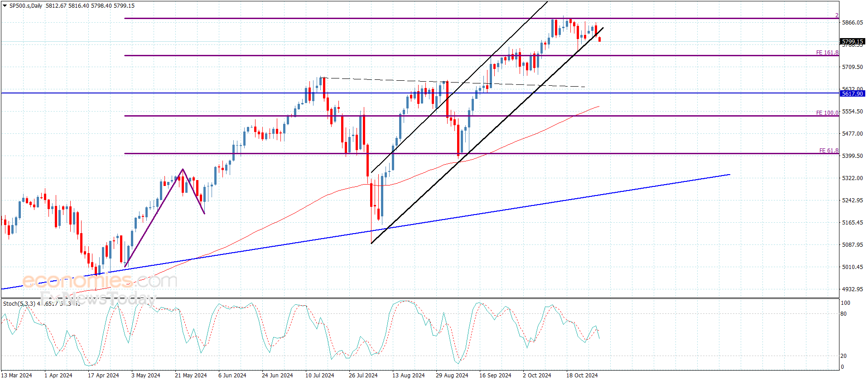
Task: Click the FE 61.8 Fibonacci label
Action: point(829,151)
